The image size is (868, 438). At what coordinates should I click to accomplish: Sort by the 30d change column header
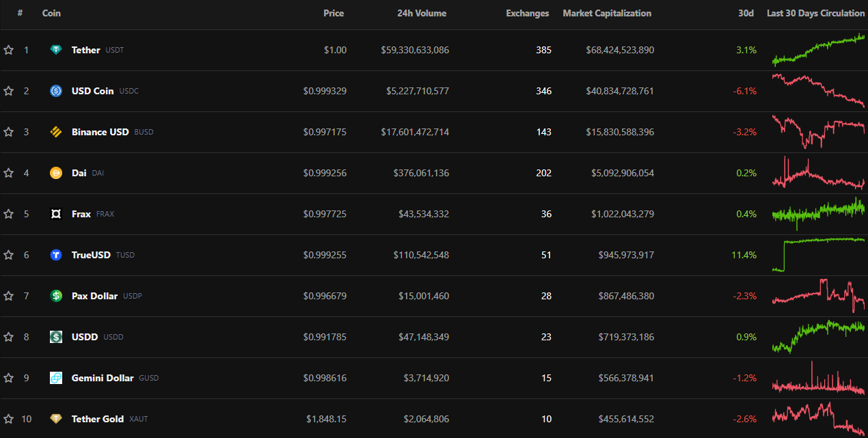(746, 13)
